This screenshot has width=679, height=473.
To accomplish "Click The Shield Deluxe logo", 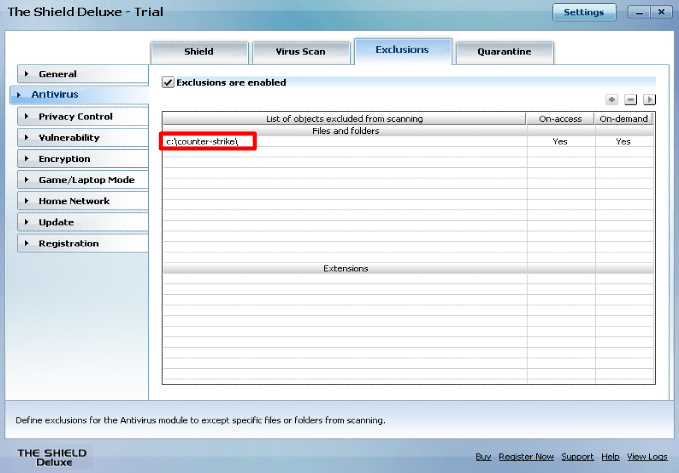I will [x=52, y=457].
